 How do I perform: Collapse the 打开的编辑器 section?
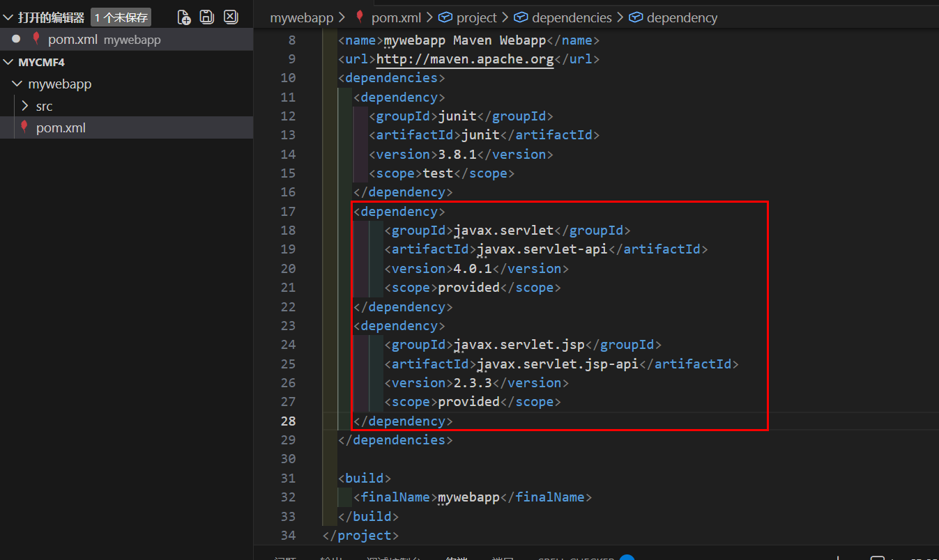coord(8,17)
